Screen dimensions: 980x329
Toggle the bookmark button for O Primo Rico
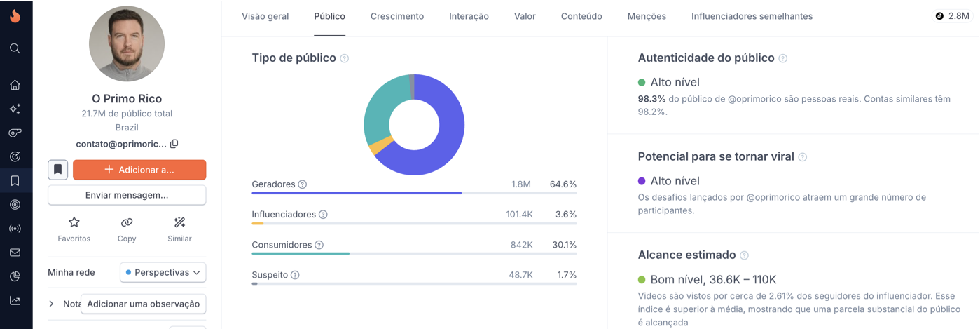(57, 170)
